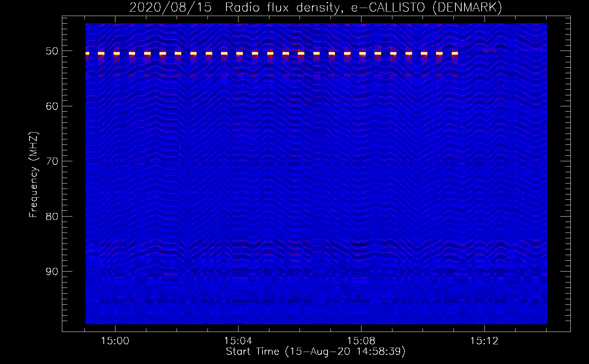Screen dimensions: 589x364
Task: Click the '60' frequency tick label
Action: (x=52, y=106)
